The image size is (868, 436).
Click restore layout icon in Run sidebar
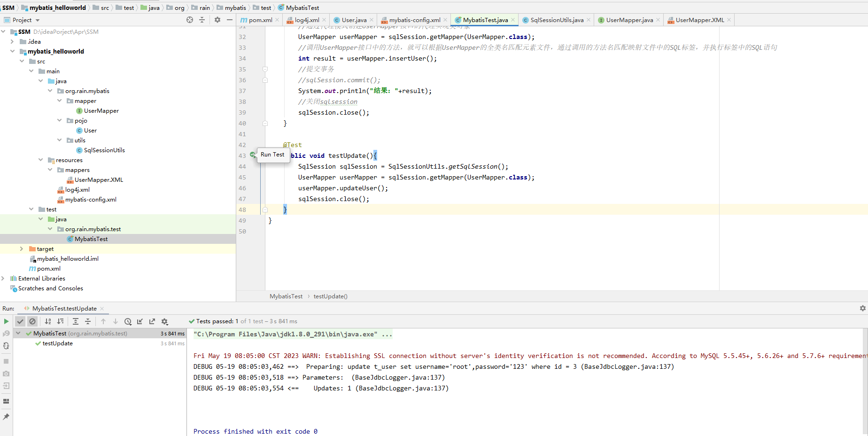(x=6, y=401)
